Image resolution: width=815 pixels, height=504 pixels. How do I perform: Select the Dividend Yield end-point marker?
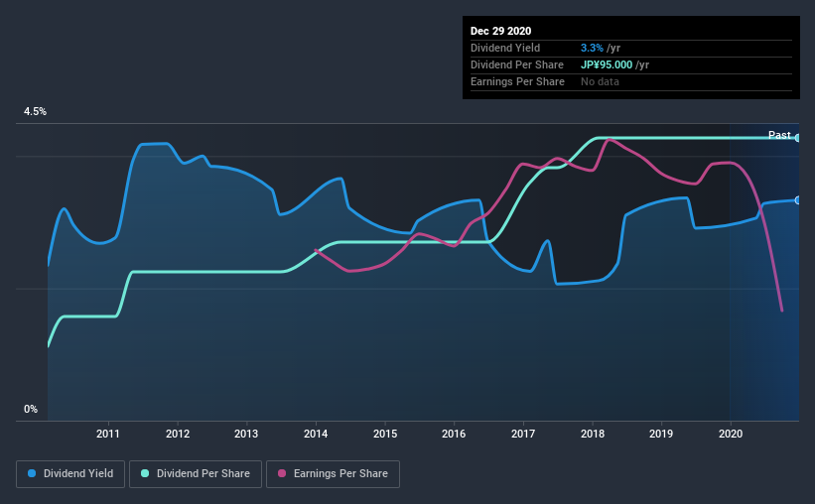pos(798,200)
